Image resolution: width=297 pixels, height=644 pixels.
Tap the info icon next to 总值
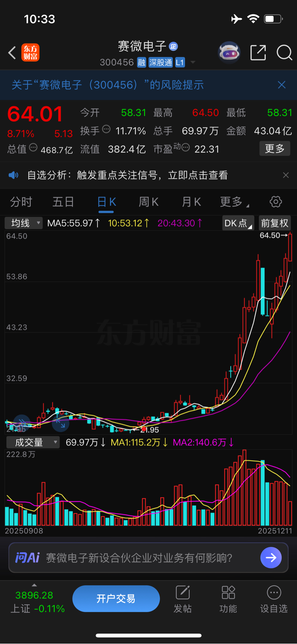click(33, 147)
